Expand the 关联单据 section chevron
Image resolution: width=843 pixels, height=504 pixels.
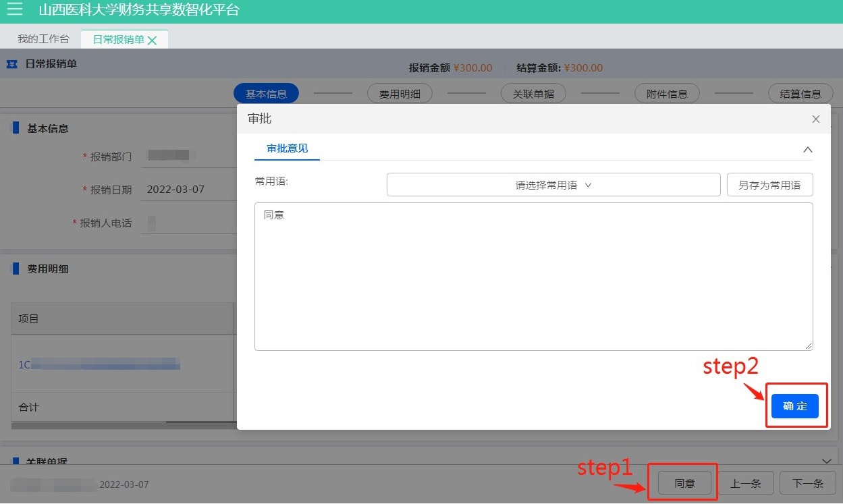click(x=827, y=461)
